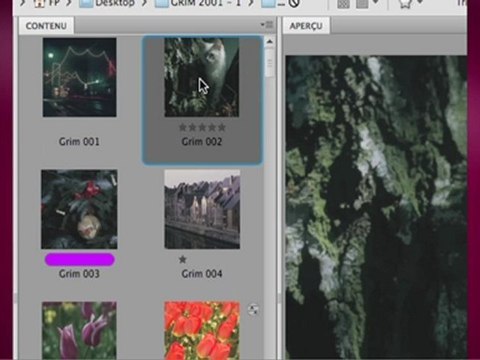Click the "Grim 002" file name
The height and width of the screenshot is (360, 480).
[x=202, y=142]
